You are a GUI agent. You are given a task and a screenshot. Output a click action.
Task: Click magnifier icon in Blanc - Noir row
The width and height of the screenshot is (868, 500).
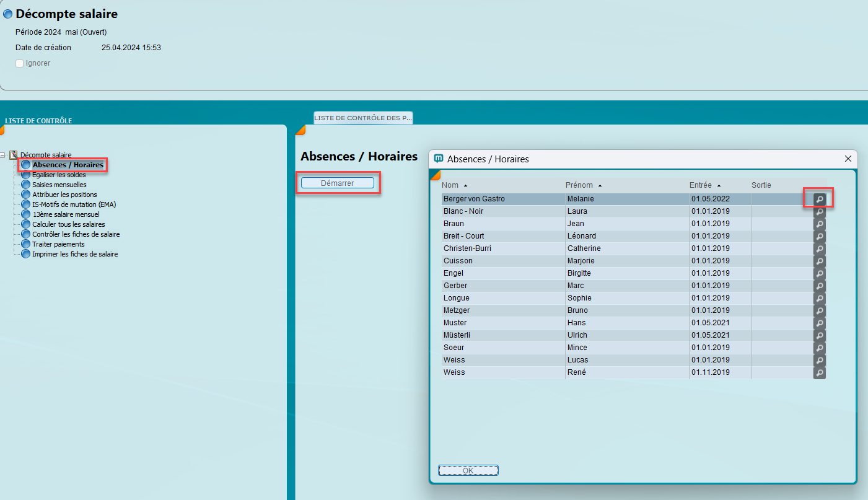pyautogui.click(x=819, y=211)
